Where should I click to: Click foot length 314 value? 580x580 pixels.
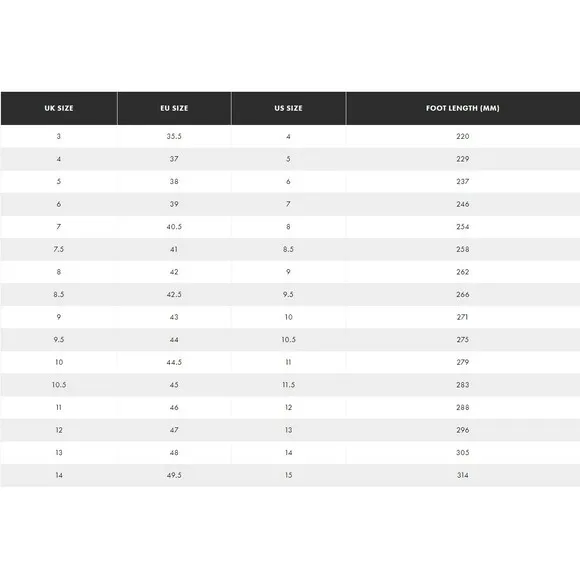point(463,475)
